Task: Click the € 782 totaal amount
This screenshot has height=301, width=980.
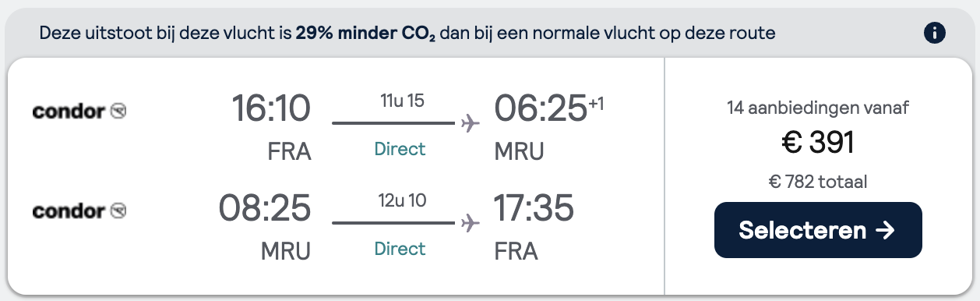Action: [x=818, y=182]
